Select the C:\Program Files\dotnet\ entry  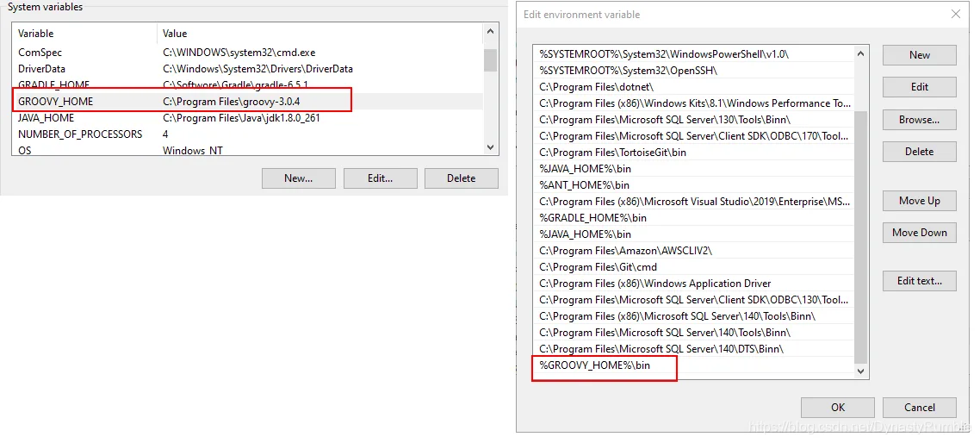tap(694, 87)
